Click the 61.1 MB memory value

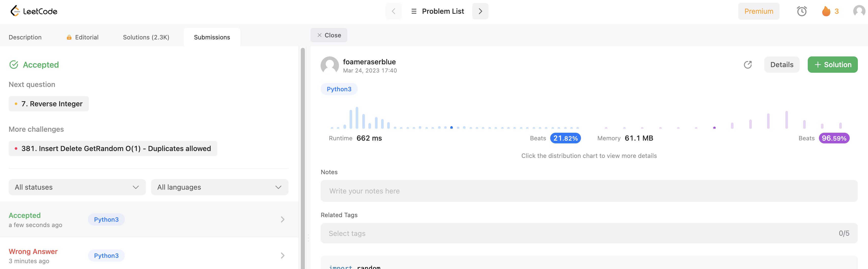[x=639, y=138]
